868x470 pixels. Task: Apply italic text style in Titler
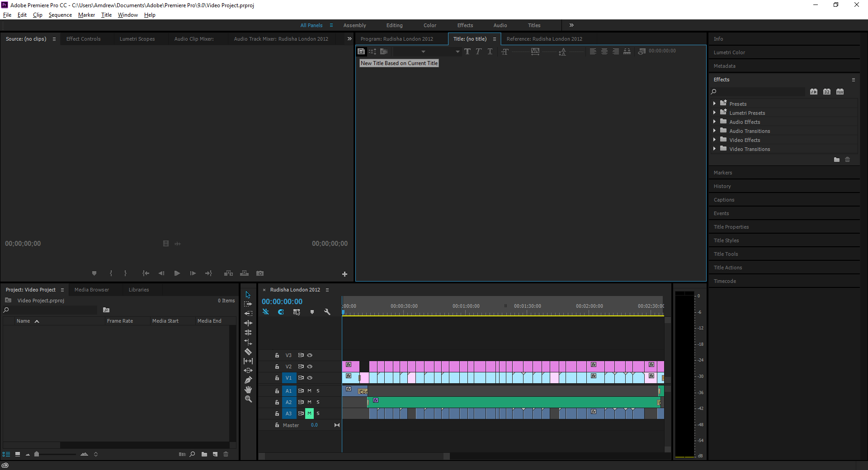(478, 52)
